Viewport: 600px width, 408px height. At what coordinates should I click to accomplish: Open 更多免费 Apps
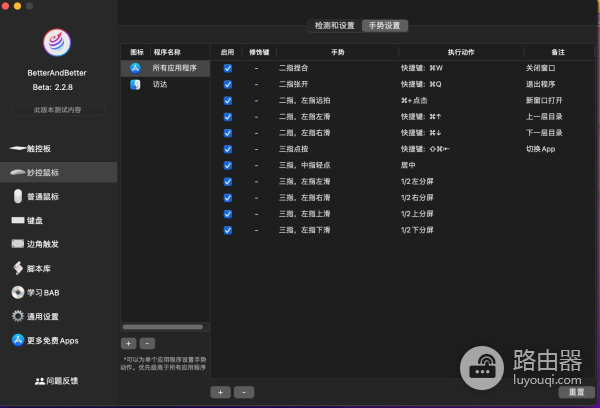(x=45, y=340)
